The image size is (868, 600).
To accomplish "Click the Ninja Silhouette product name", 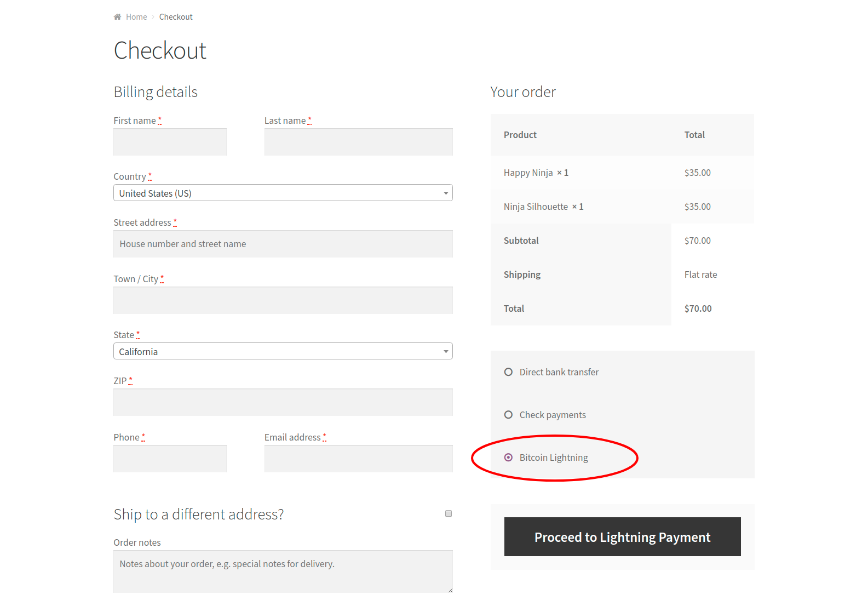I will pos(536,207).
